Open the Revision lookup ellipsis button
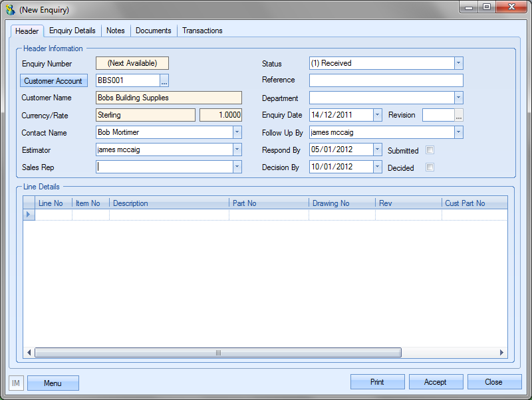 458,115
